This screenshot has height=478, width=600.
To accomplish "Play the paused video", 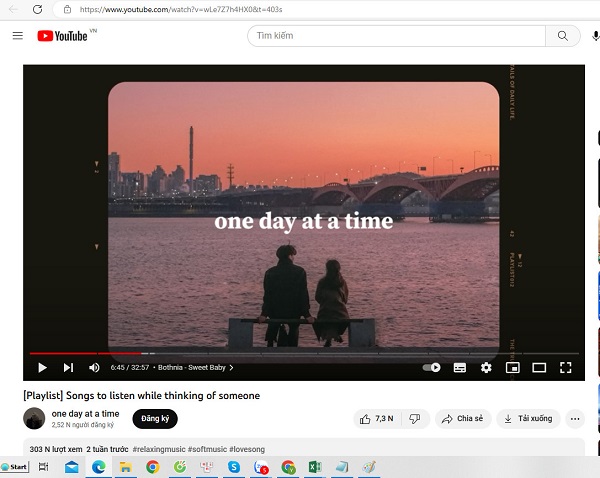I will pos(42,368).
